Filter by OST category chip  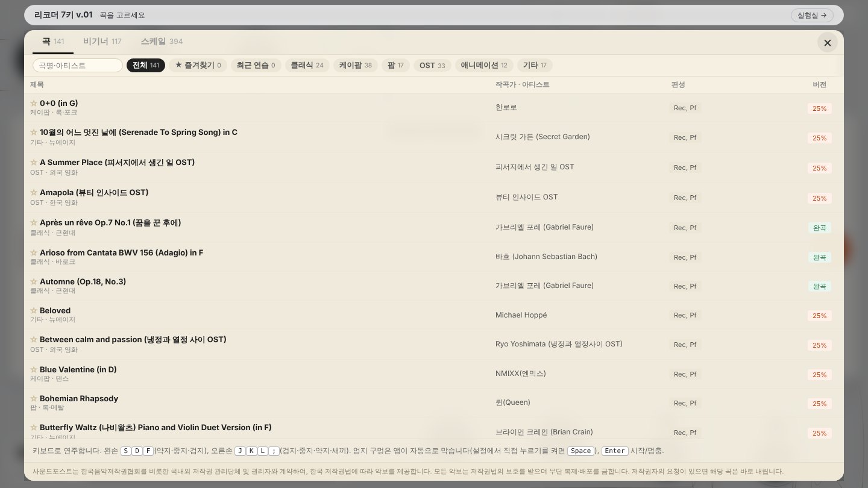click(x=432, y=65)
